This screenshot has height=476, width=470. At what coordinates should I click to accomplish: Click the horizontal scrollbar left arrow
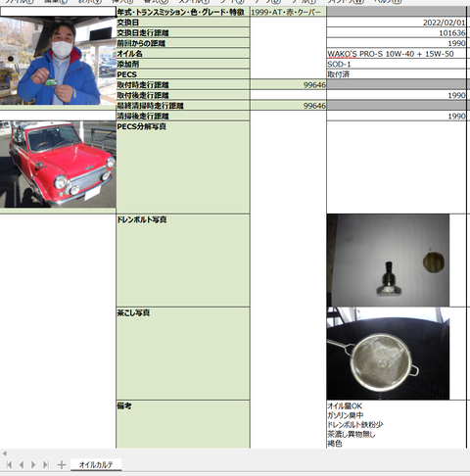click(4, 453)
